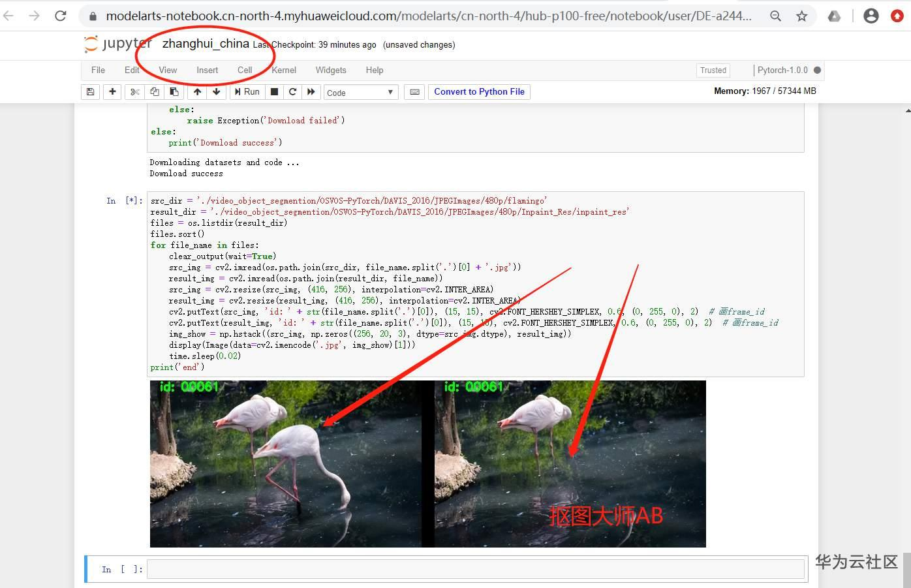The height and width of the screenshot is (588, 911).
Task: Insert cell below with plus icon
Action: [112, 92]
